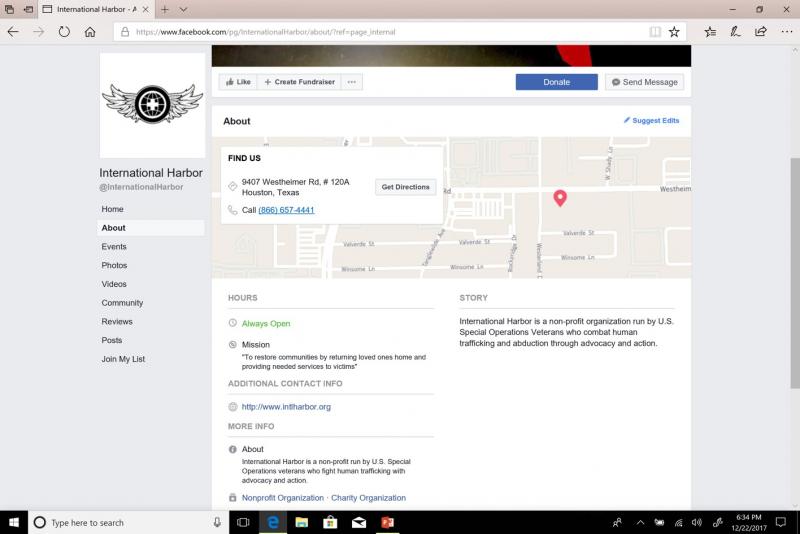800x534 pixels.
Task: Click the browser forward arrow
Action: click(x=38, y=32)
